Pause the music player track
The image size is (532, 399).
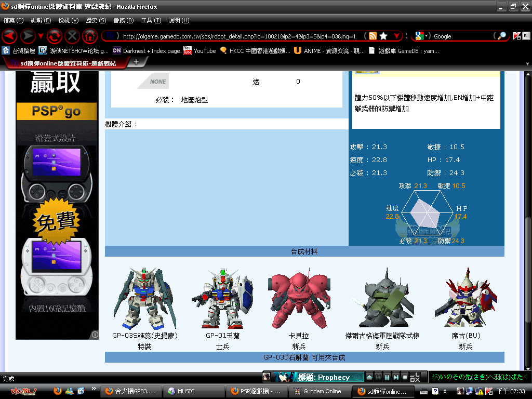(x=387, y=377)
